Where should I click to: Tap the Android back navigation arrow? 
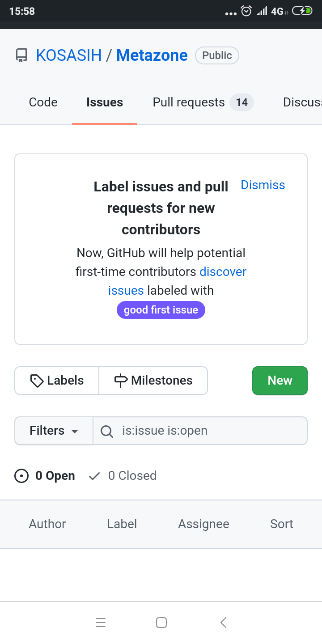(x=224, y=623)
